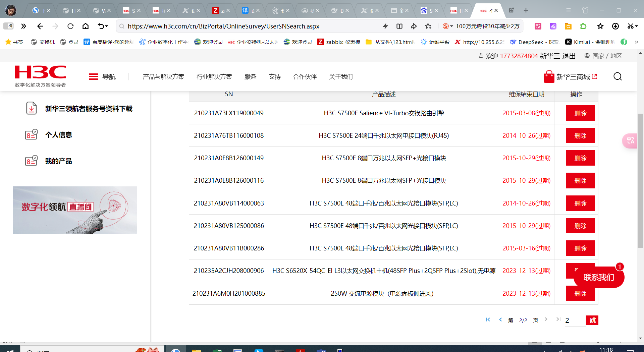Viewport: 644px width, 352px height.
Task: Click the floating pink translate bubble
Action: tap(630, 140)
